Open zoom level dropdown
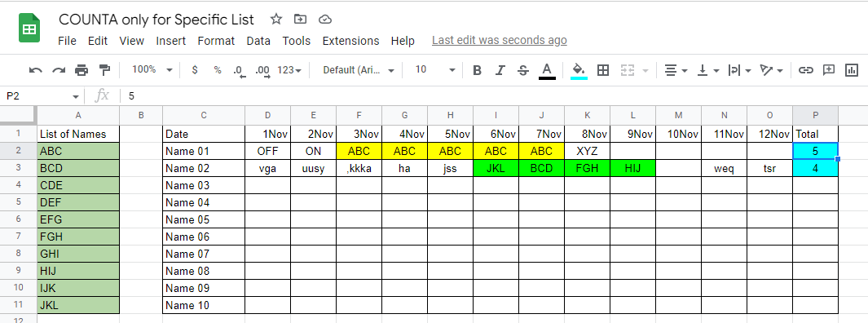 click(152, 70)
